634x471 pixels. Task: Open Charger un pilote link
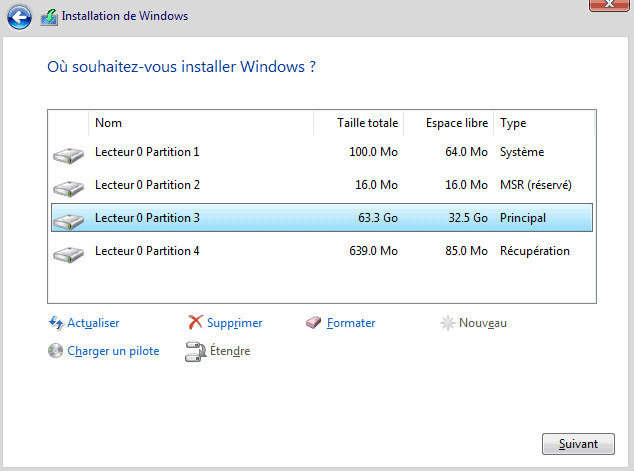click(x=113, y=351)
